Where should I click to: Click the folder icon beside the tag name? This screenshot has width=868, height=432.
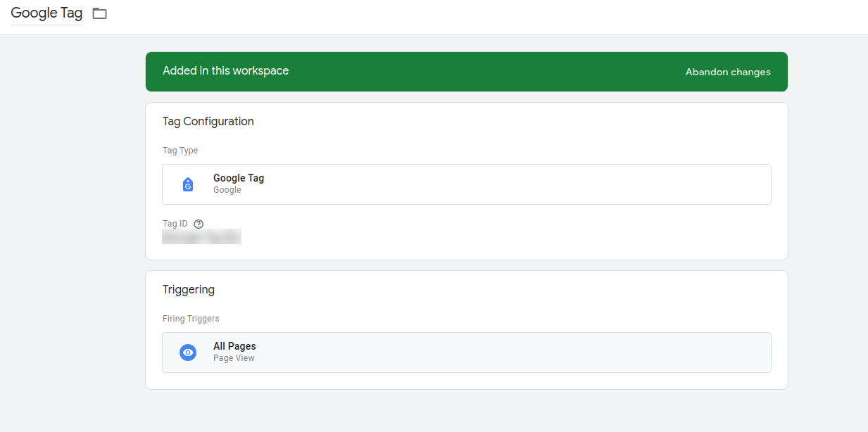coord(99,13)
